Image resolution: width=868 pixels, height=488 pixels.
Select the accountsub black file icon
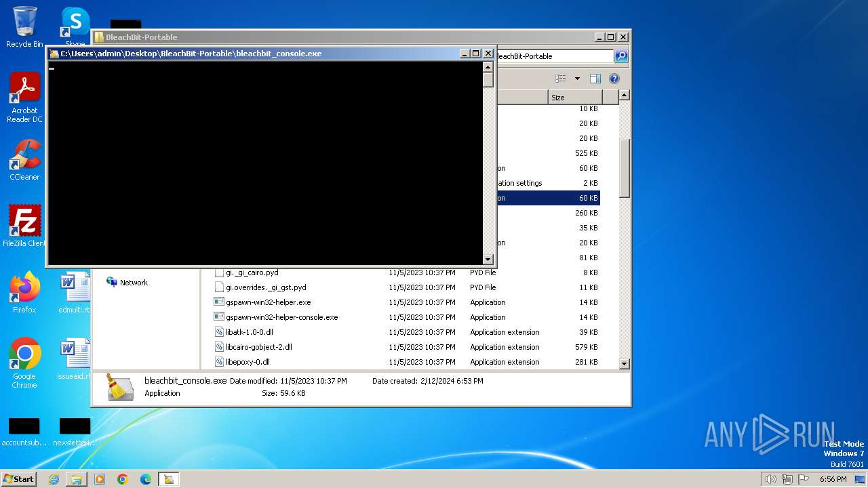24,432
